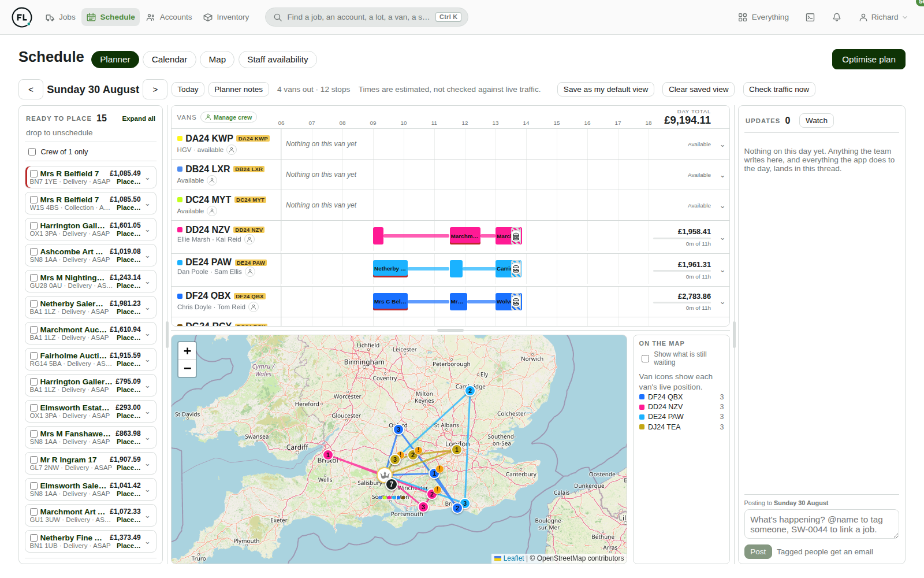The image size is (924, 578).
Task: Click the crew person icon for DB24 LXR
Action: tap(212, 180)
